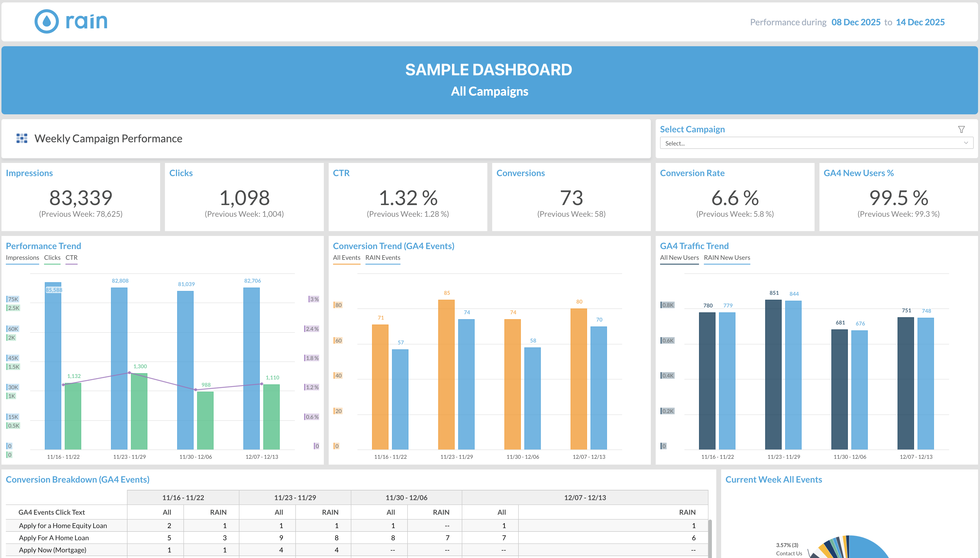Click the rain water drop logo

47,21
